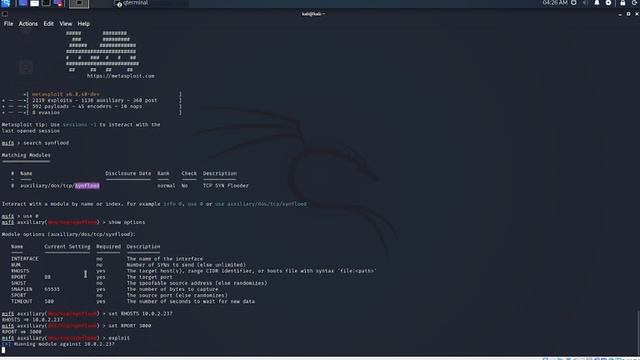Open the Kali applications menu icon
640x360 pixels.
tap(5, 3)
